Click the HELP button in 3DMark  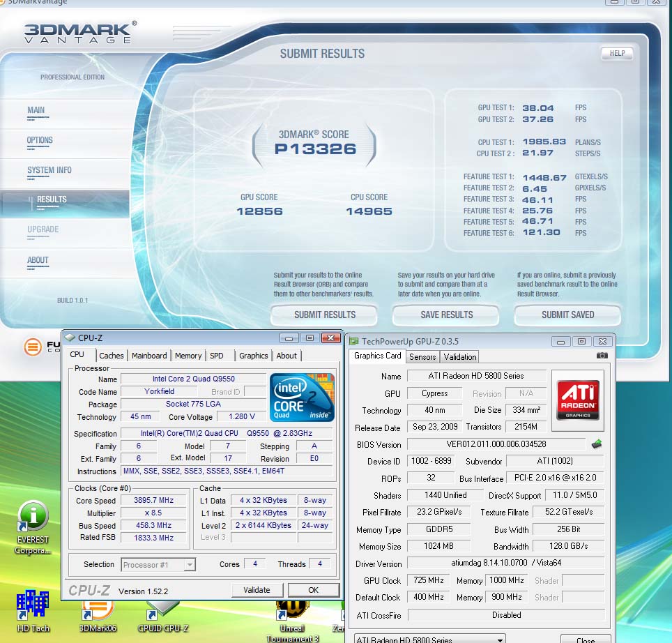tap(617, 53)
